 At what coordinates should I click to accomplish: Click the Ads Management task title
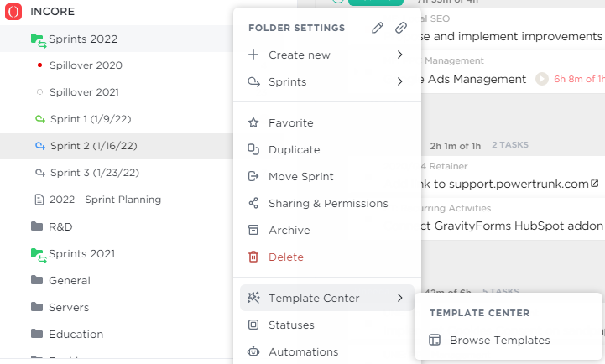coord(473,79)
